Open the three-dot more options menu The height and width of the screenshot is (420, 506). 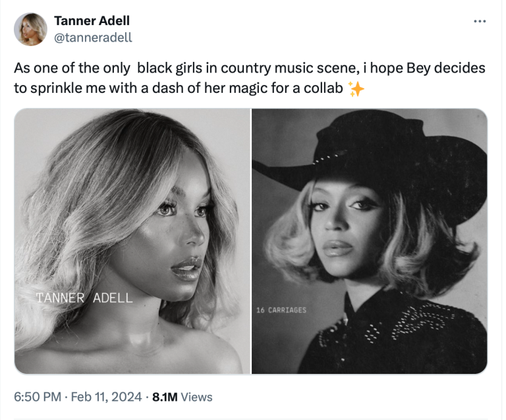(x=479, y=22)
